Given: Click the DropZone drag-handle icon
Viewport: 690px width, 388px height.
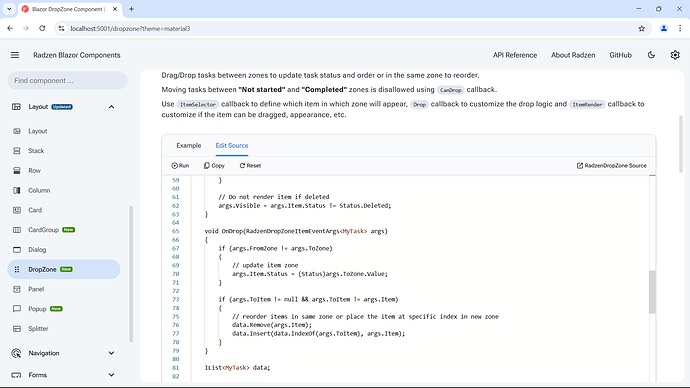Looking at the screenshot, I should [x=17, y=269].
